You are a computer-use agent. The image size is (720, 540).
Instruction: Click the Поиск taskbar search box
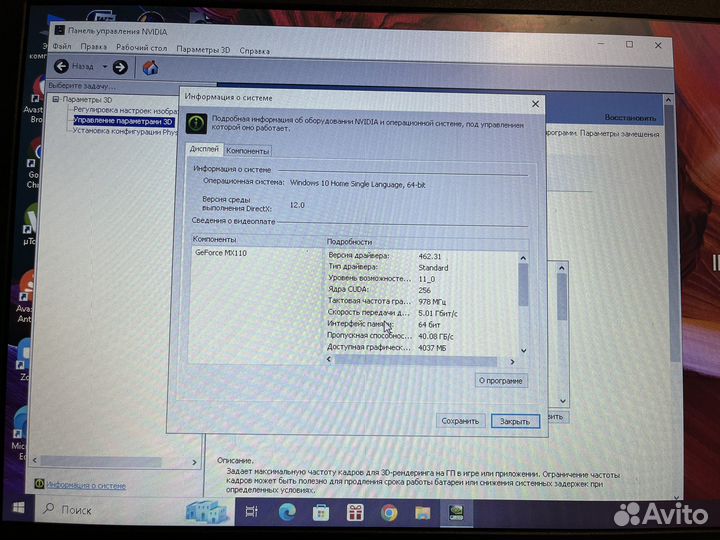pyautogui.click(x=133, y=511)
